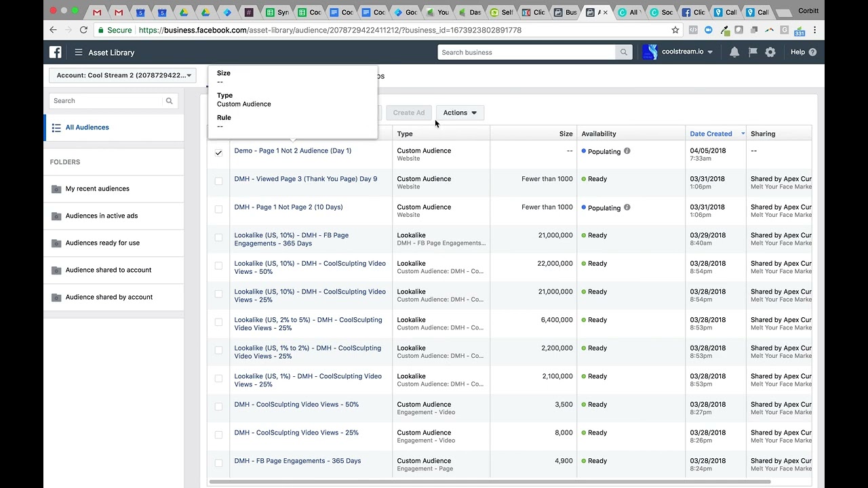Click the info icon beside Demo row Populating
Image resolution: width=868 pixels, height=488 pixels.
tap(627, 151)
